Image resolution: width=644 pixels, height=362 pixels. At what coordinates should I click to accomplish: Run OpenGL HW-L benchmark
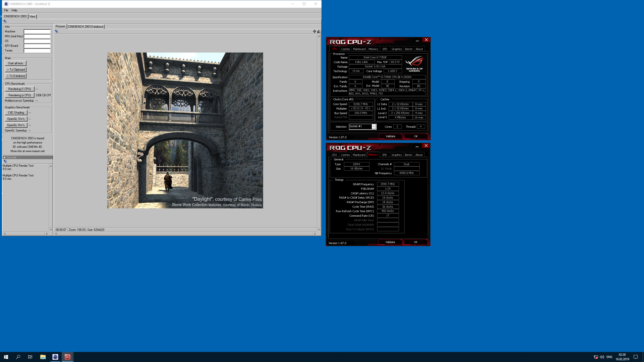click(16, 125)
